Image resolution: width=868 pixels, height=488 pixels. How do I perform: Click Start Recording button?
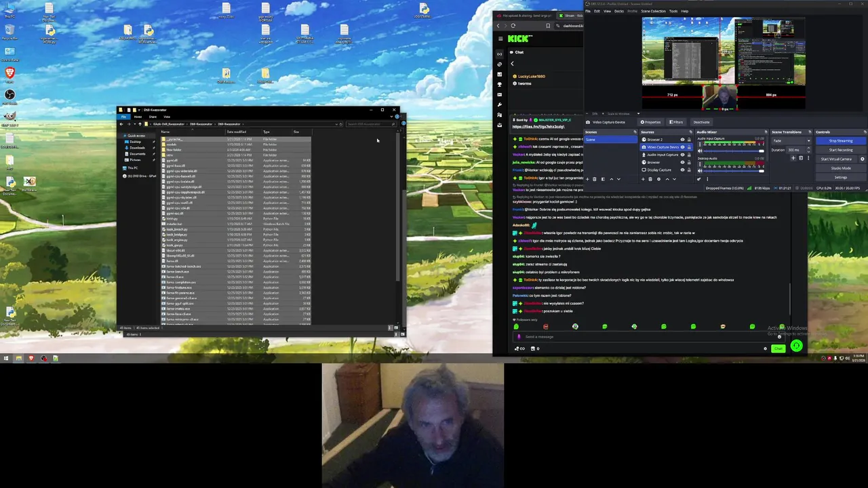(841, 150)
